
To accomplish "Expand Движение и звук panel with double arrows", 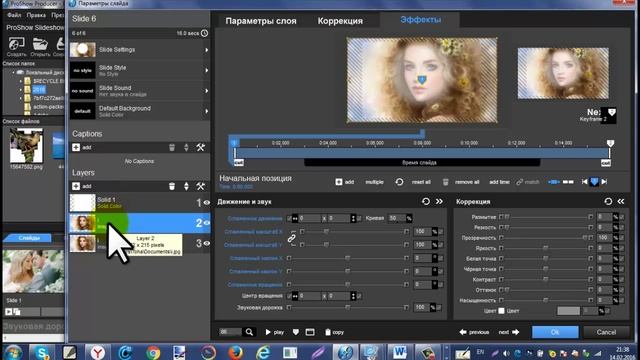I will 439,201.
